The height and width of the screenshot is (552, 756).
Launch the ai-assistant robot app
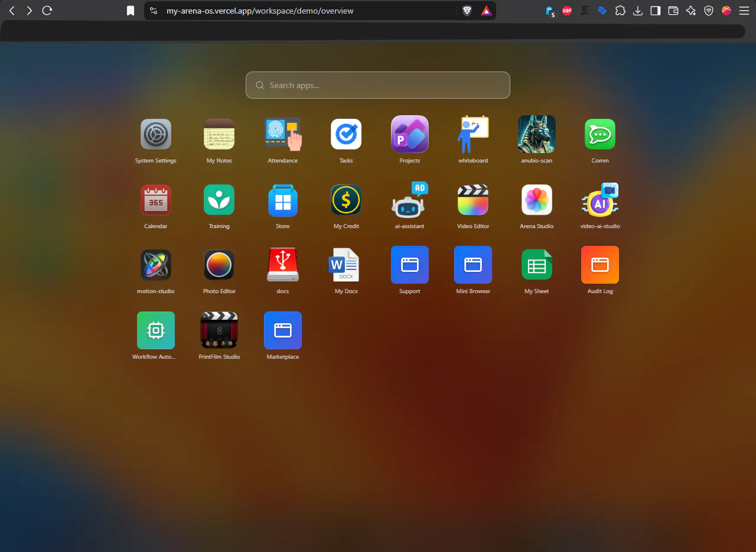pos(410,200)
